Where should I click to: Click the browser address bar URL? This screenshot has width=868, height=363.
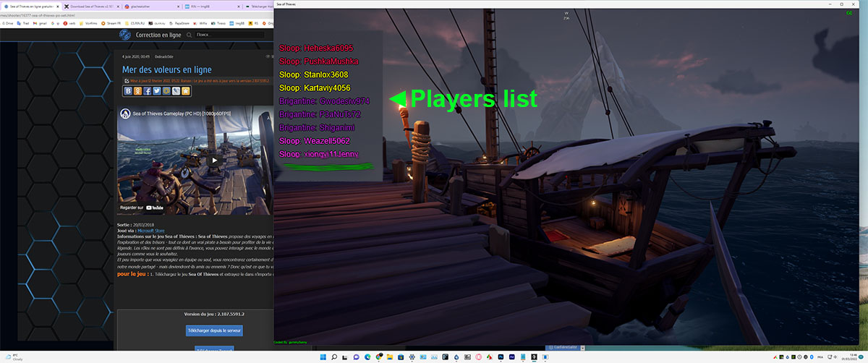pos(38,15)
